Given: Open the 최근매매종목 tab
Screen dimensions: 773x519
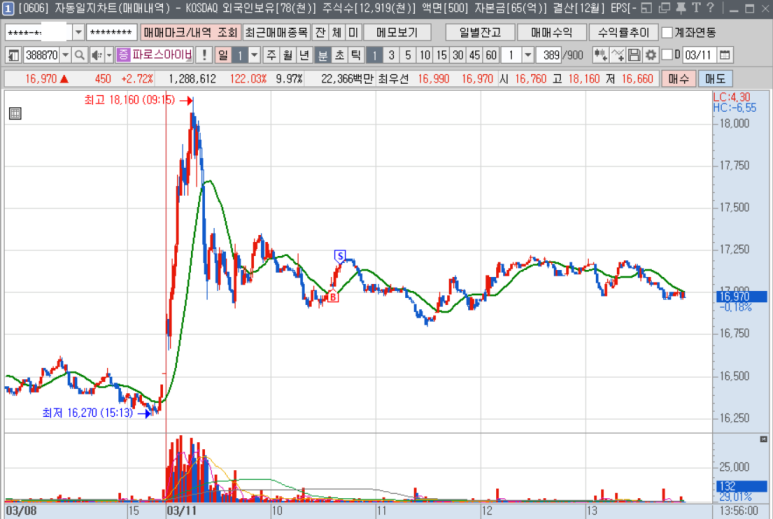Looking at the screenshot, I should [x=276, y=32].
